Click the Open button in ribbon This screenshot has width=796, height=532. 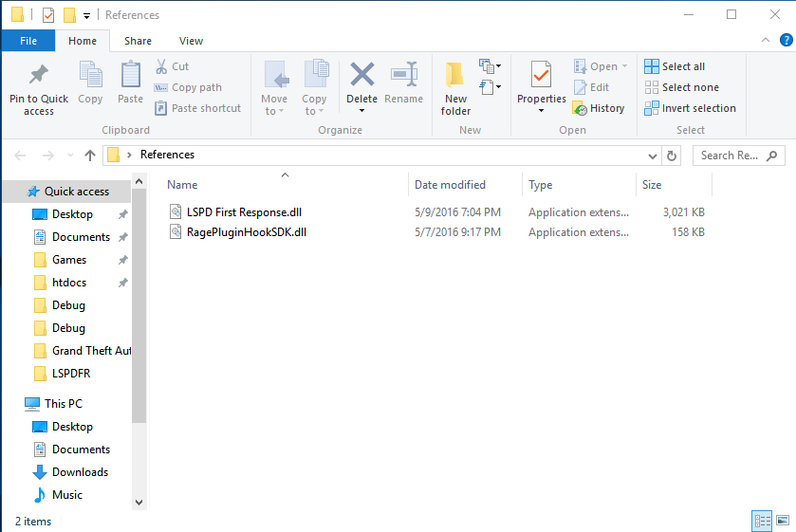click(x=601, y=66)
